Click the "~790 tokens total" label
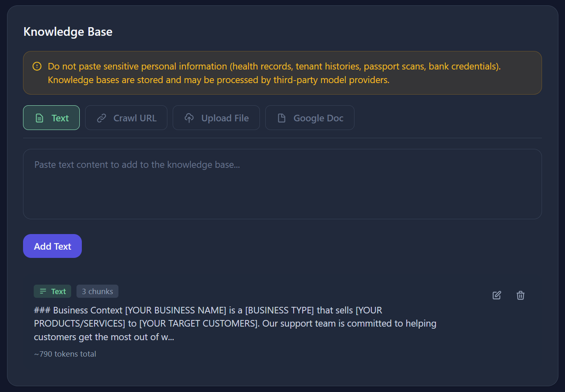The image size is (565, 392). 65,354
